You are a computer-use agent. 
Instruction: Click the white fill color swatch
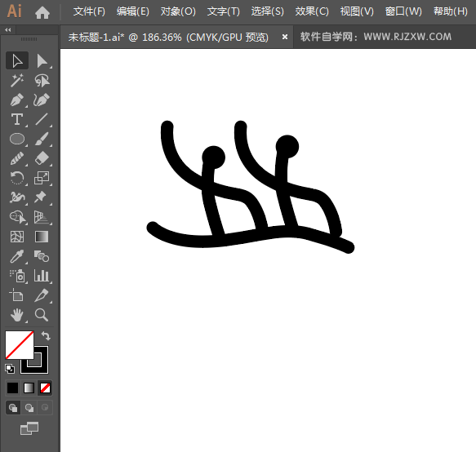20,345
